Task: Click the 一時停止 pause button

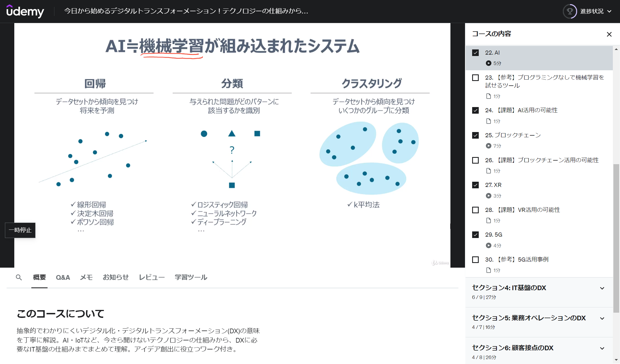Action: tap(20, 230)
